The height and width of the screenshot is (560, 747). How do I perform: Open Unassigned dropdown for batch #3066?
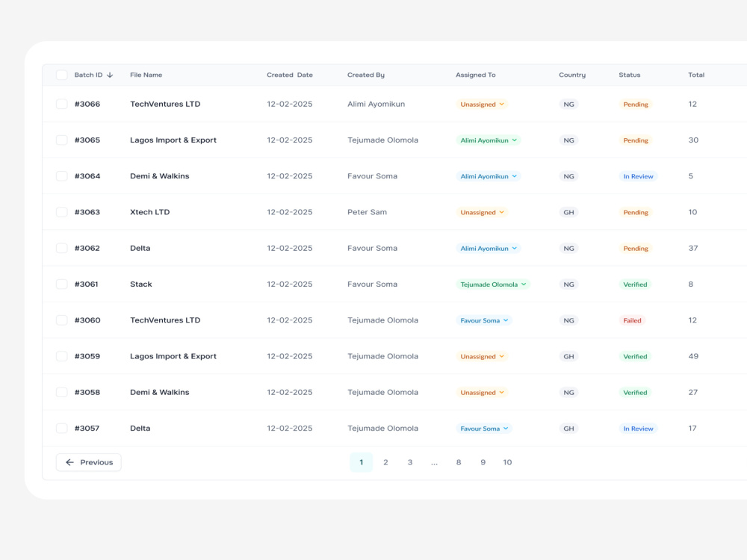(x=482, y=105)
